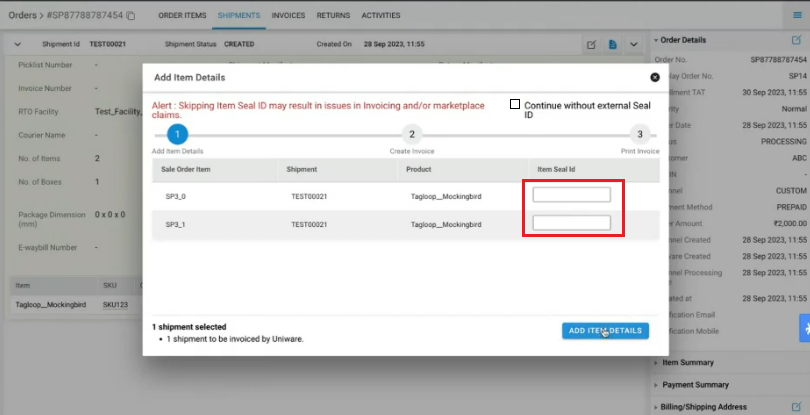The height and width of the screenshot is (415, 810).
Task: Select step 3 Print Invoice circle
Action: pos(640,134)
